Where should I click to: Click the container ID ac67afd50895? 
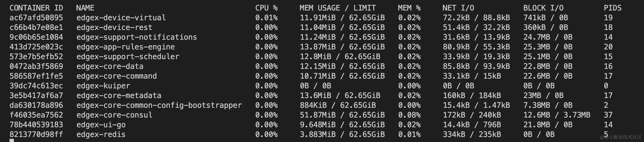36,18
